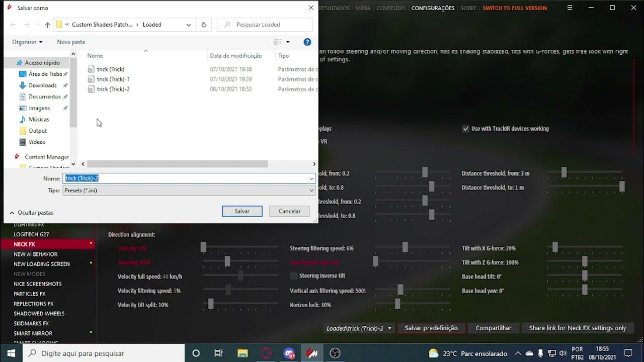Expand the Nome filename dropdown

click(311, 178)
